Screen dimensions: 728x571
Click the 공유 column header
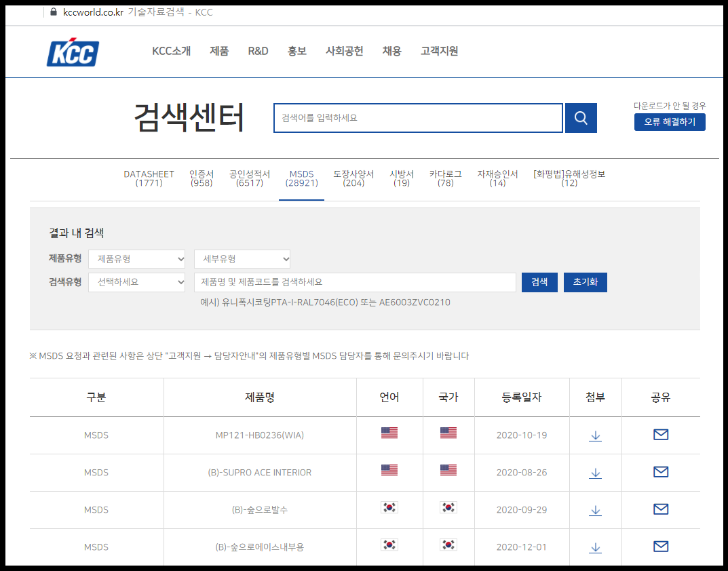point(661,397)
